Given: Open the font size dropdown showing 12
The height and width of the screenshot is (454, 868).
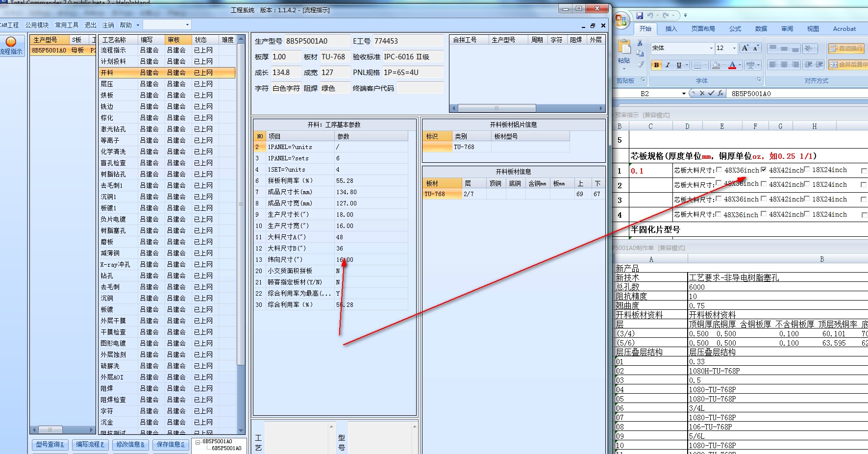Looking at the screenshot, I should tap(734, 48).
